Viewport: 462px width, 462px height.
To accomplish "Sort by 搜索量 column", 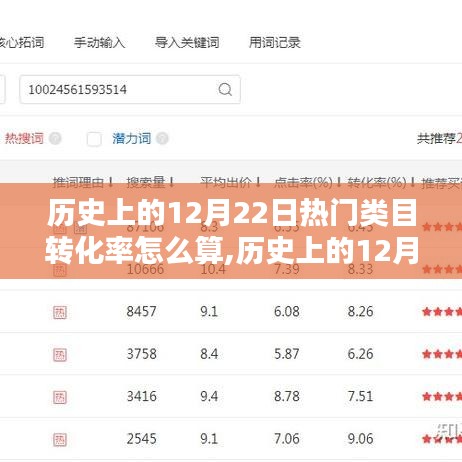I will (x=150, y=183).
